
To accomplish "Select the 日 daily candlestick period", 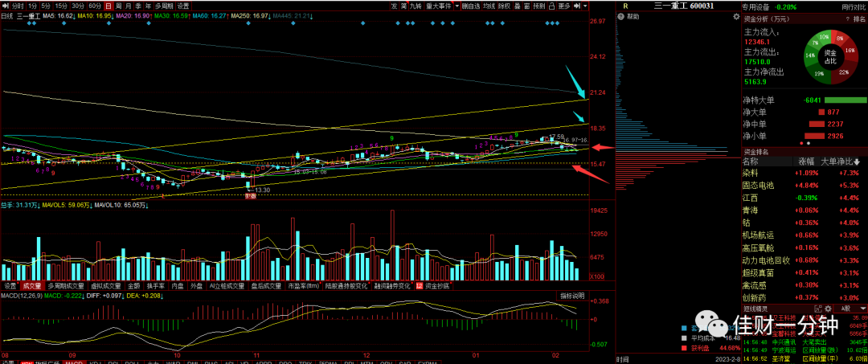I will pyautogui.click(x=108, y=6).
